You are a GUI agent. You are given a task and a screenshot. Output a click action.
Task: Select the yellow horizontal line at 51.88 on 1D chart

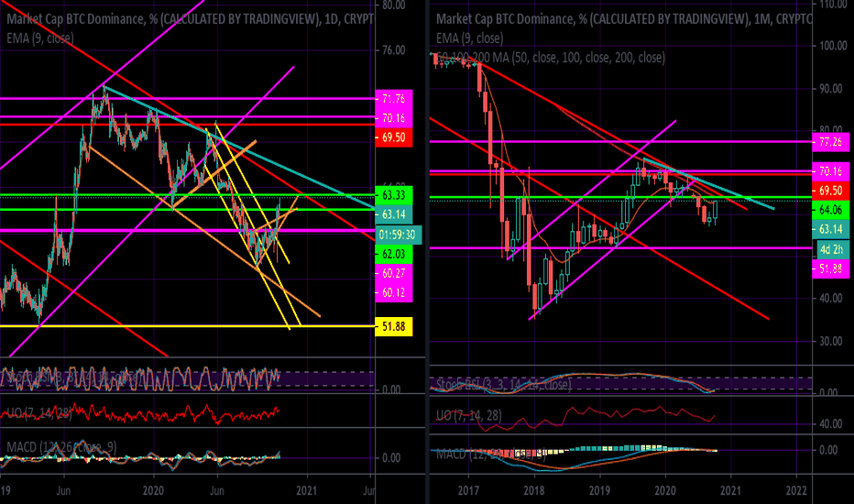(187, 326)
